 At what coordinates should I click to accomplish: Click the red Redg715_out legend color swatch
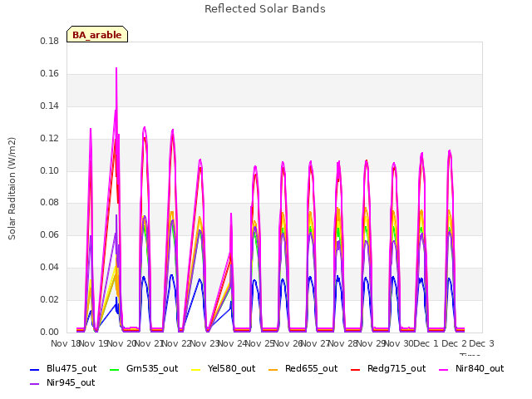click(x=356, y=369)
